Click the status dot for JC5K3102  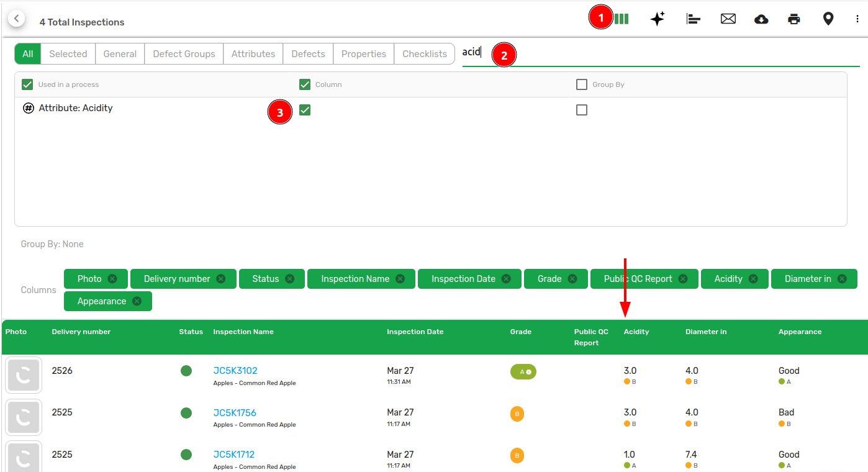pyautogui.click(x=186, y=371)
